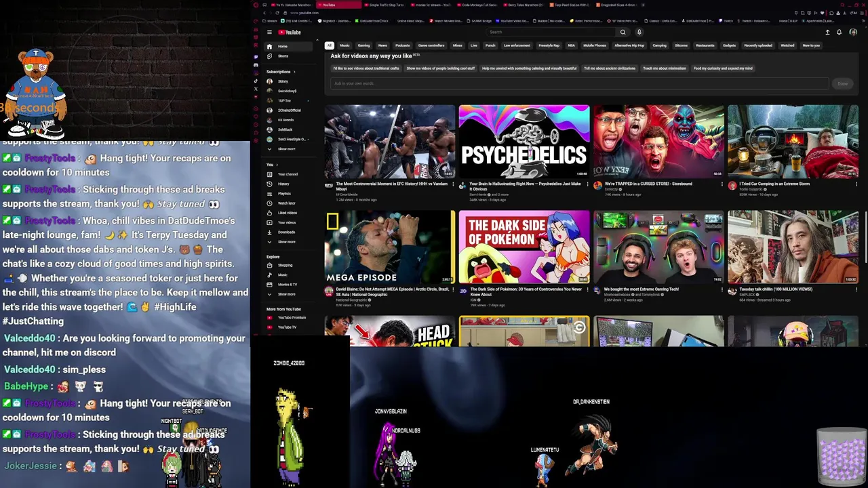Show more under You section

pos(288,242)
